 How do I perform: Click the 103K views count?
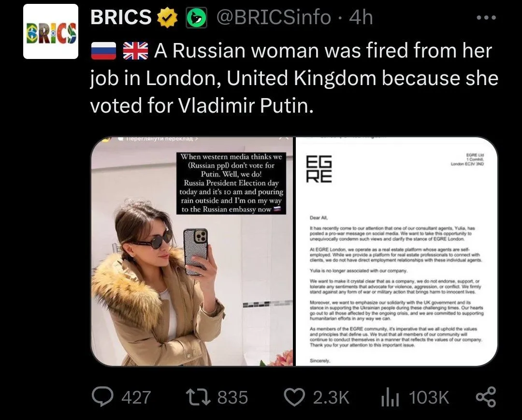tap(429, 397)
